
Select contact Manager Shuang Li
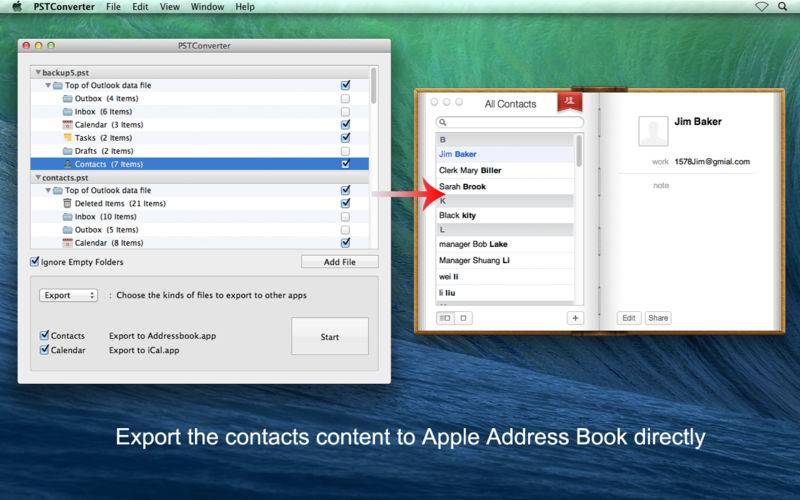(x=506, y=260)
